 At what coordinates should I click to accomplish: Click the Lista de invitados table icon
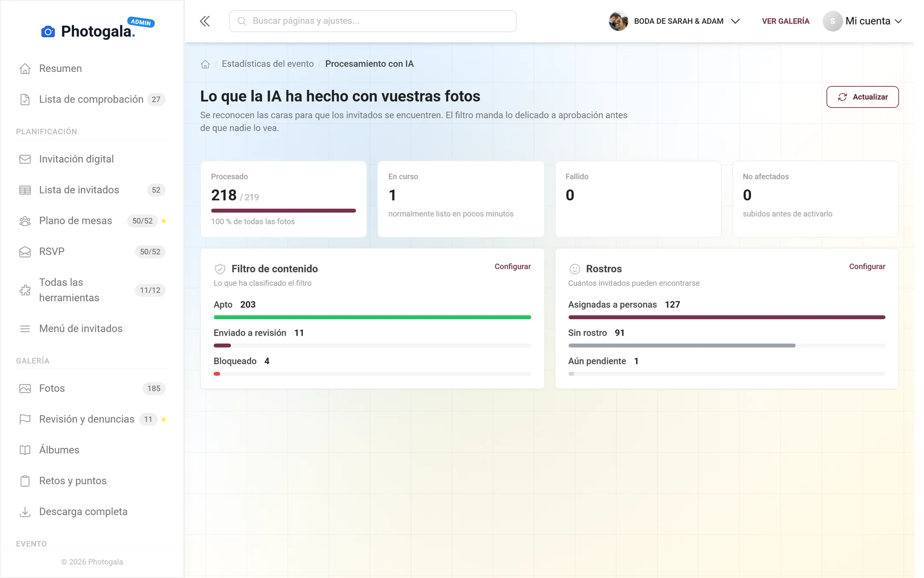pyautogui.click(x=25, y=190)
